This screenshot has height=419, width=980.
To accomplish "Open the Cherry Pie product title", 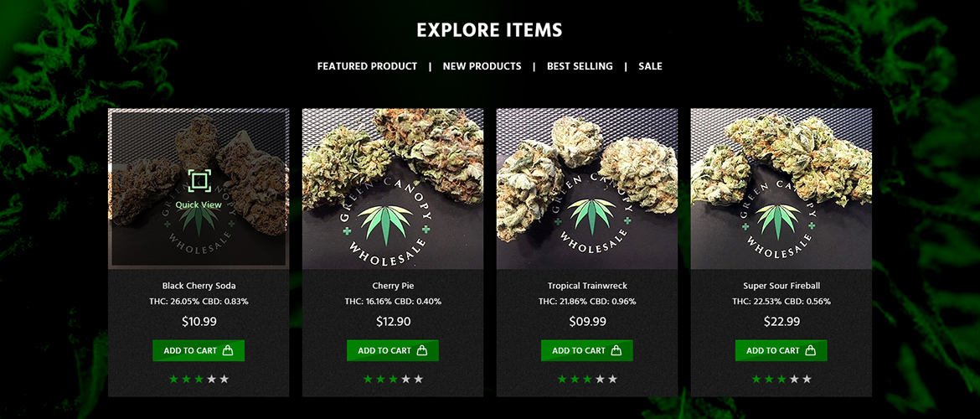I will point(393,286).
